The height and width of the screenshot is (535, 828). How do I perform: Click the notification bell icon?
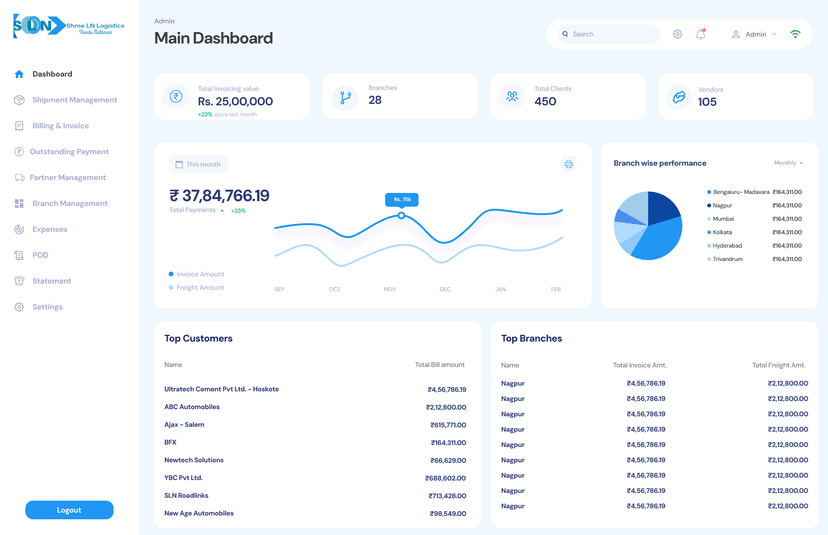700,34
